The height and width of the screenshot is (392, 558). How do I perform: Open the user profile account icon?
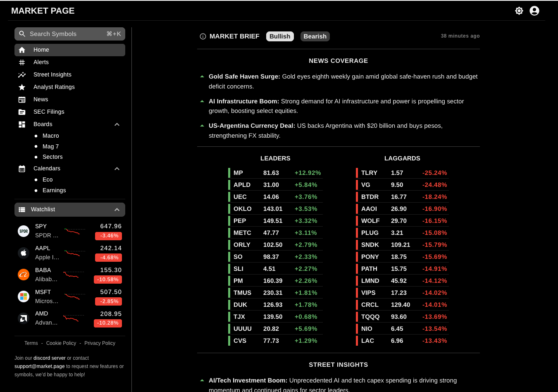tap(534, 11)
